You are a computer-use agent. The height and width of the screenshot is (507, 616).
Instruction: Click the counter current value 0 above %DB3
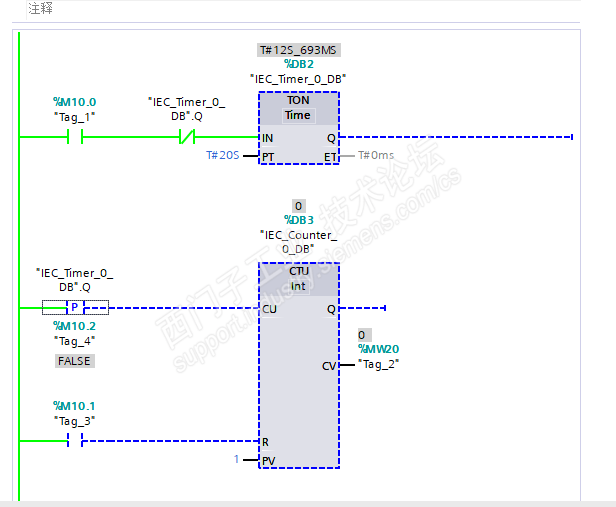(299, 206)
